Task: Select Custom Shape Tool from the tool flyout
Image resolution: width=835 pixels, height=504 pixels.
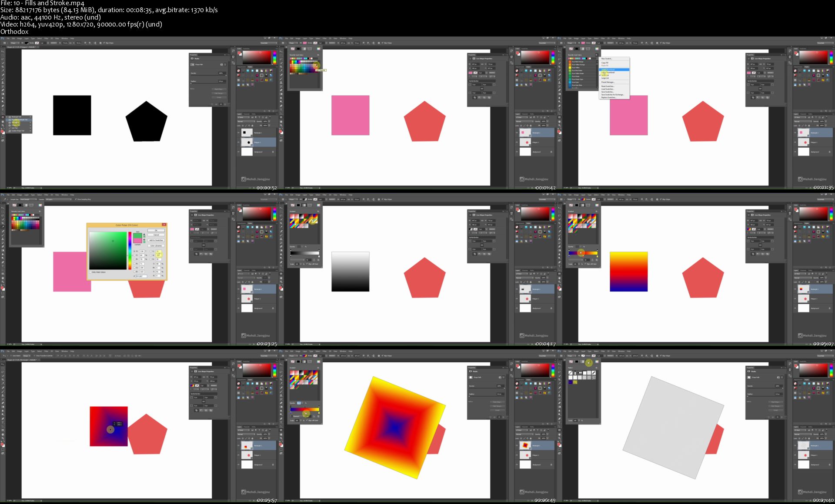Action: [x=17, y=130]
